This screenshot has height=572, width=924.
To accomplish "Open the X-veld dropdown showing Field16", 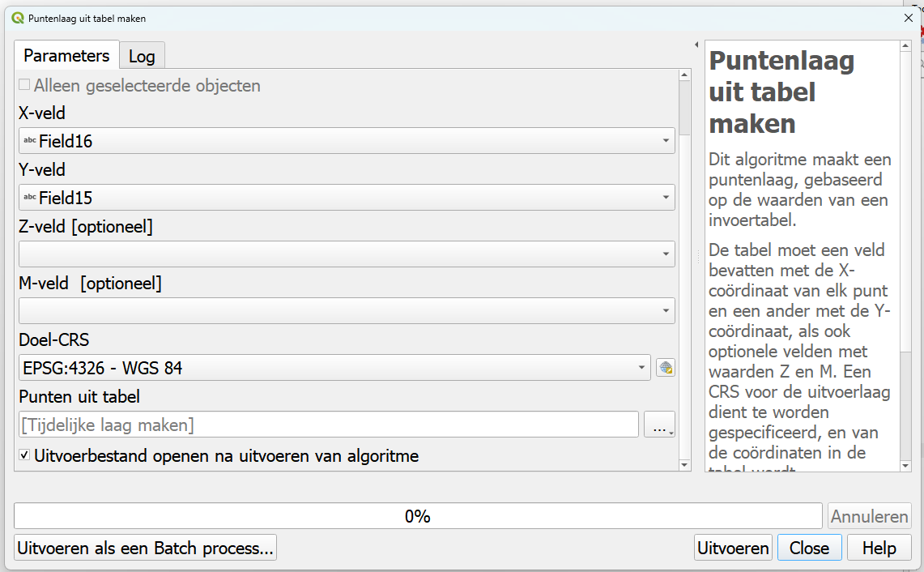I will click(347, 141).
